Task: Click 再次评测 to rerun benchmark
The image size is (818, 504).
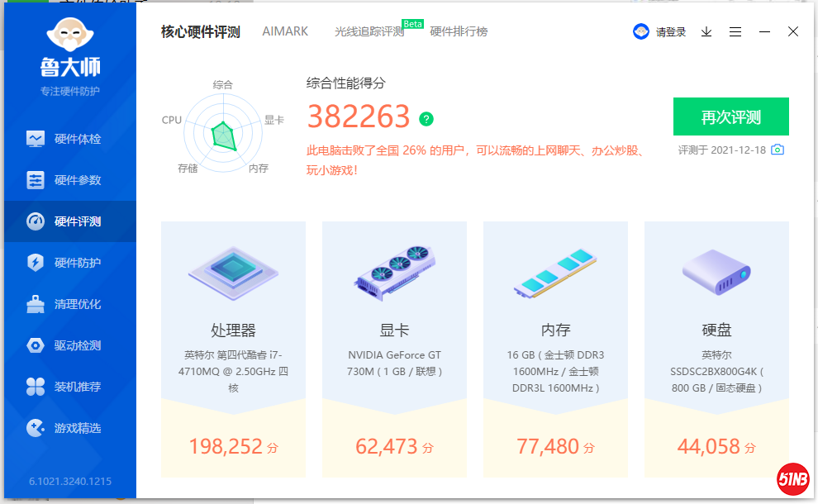Action: 731,116
